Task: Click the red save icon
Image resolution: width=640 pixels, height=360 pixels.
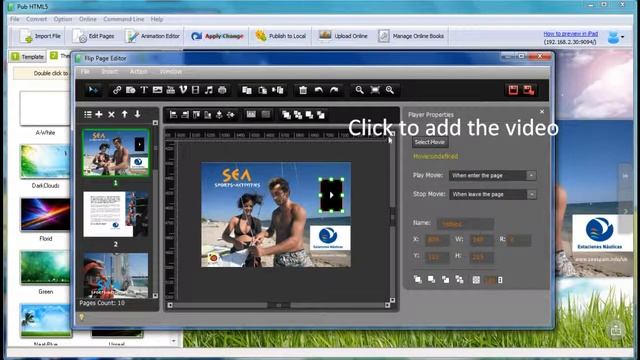Action: coord(513,90)
